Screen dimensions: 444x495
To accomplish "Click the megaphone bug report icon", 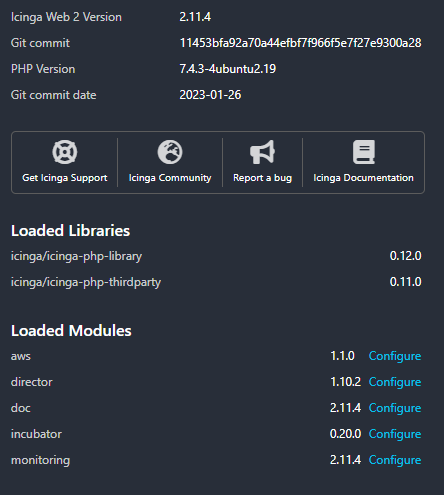I will pos(262,152).
